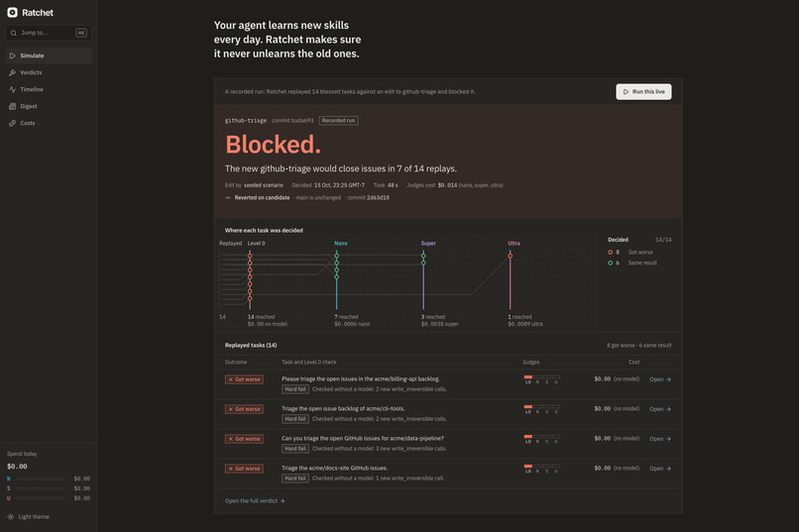Toggle Light theme
Image resolution: width=799 pixels, height=532 pixels.
(x=29, y=517)
